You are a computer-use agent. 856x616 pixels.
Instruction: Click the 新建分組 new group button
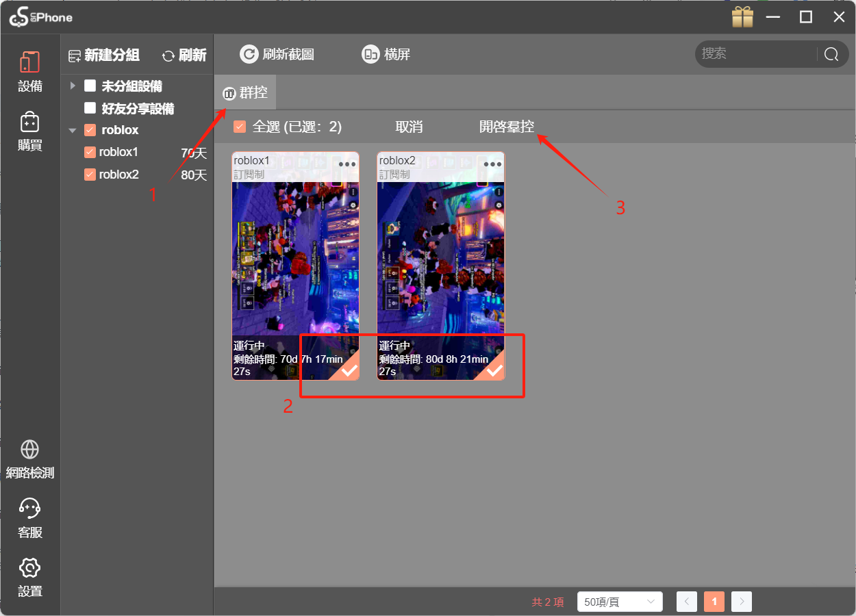point(104,55)
